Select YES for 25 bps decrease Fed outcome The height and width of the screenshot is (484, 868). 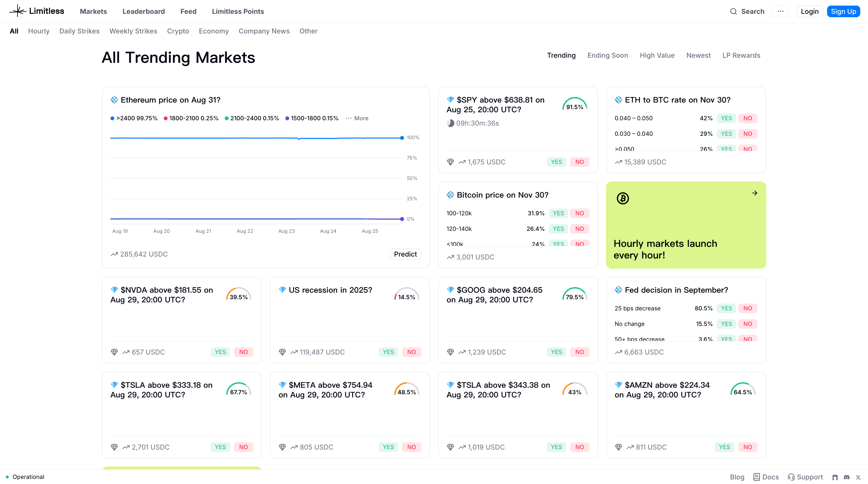727,308
